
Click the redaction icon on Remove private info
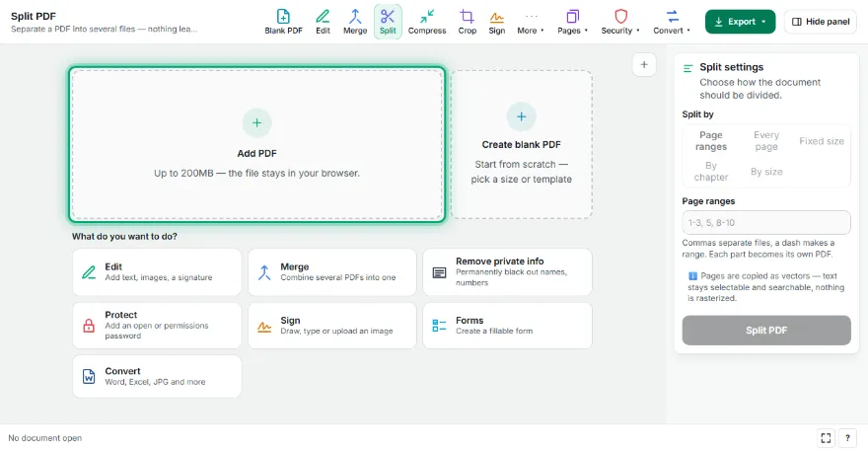point(440,272)
